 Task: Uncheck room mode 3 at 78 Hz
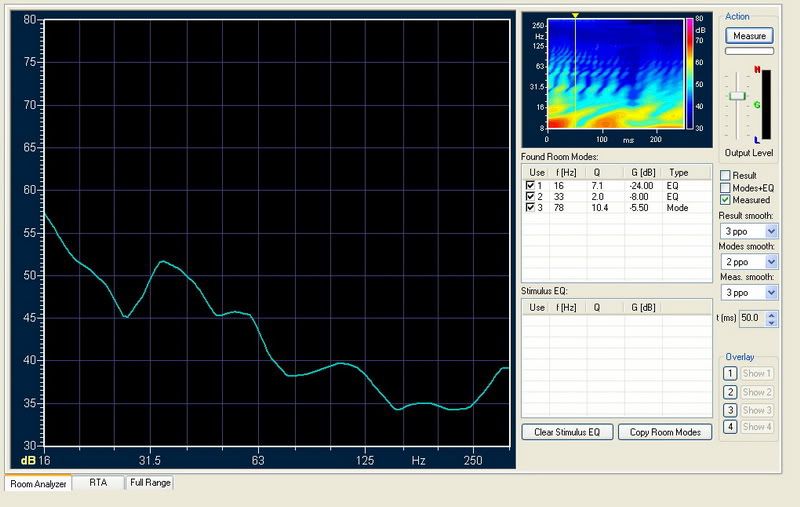coord(530,207)
